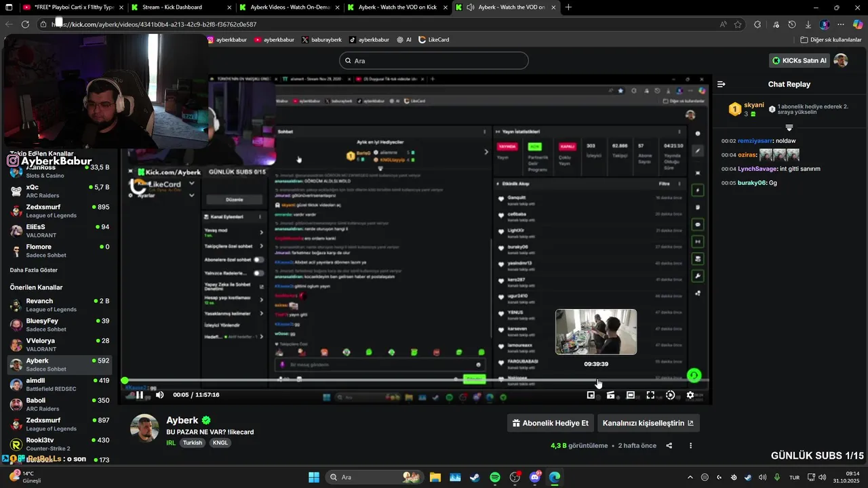Open browser downloads icon
The height and width of the screenshot is (488, 868).
(808, 24)
